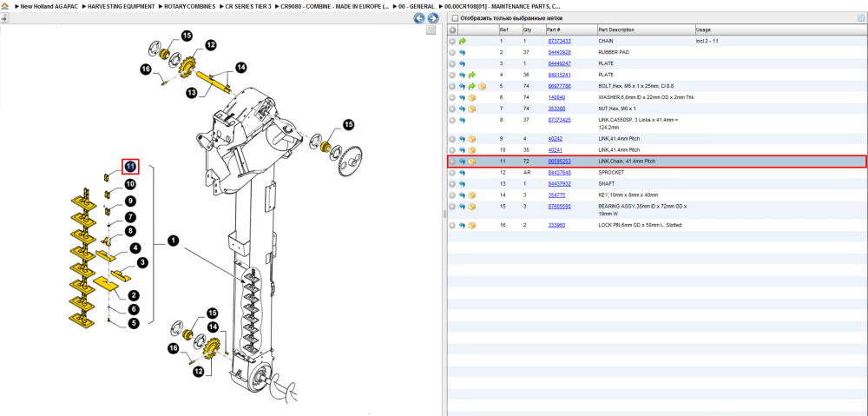Sort by the Qty column header

(534, 30)
